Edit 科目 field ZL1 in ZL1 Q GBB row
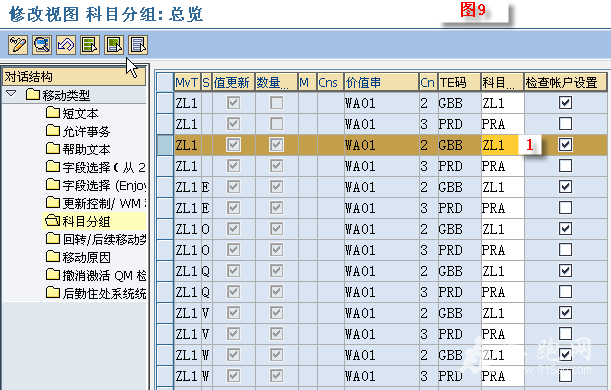 click(502, 271)
